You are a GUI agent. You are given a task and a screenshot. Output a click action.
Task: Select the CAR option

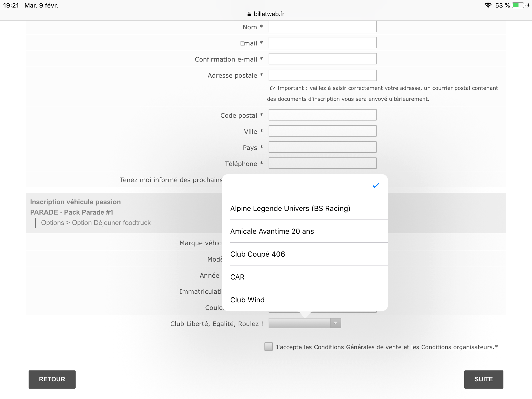tap(237, 277)
